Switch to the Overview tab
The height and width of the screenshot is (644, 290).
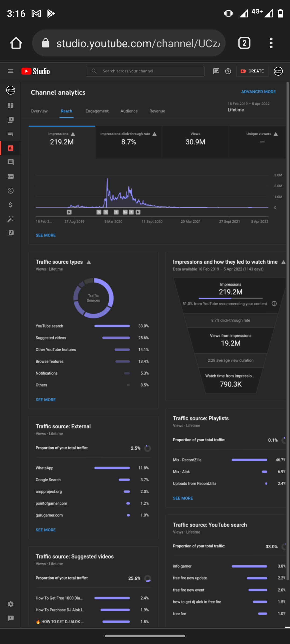[x=39, y=111]
